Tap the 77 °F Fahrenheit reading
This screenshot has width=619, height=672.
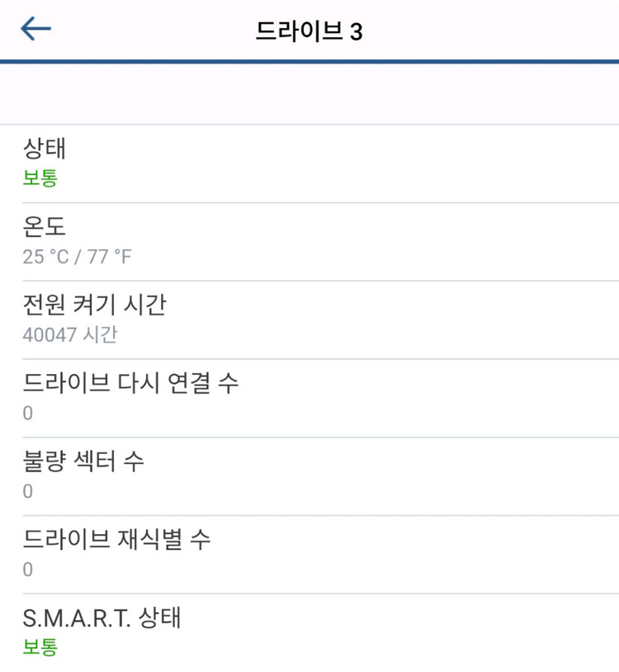(x=109, y=257)
